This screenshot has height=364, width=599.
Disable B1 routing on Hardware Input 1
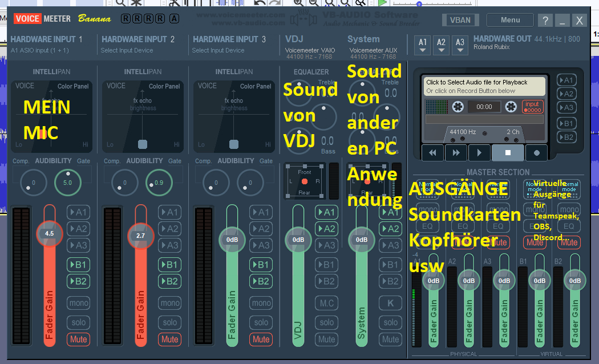pyautogui.click(x=78, y=265)
